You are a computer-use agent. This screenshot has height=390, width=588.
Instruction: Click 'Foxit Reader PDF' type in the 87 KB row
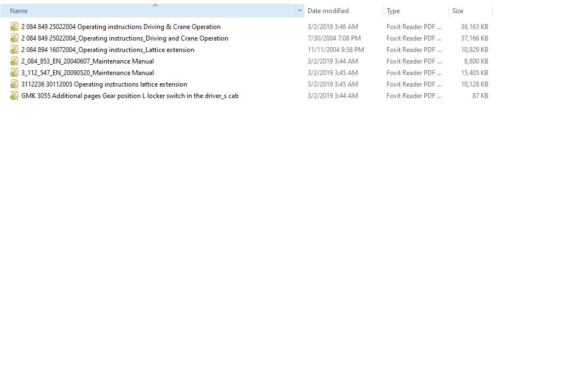(x=414, y=96)
